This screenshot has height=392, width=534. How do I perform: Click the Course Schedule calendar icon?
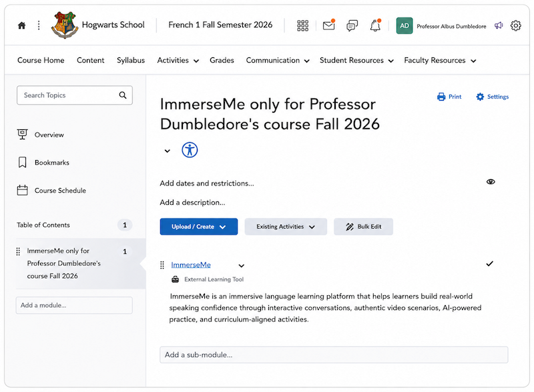point(23,190)
